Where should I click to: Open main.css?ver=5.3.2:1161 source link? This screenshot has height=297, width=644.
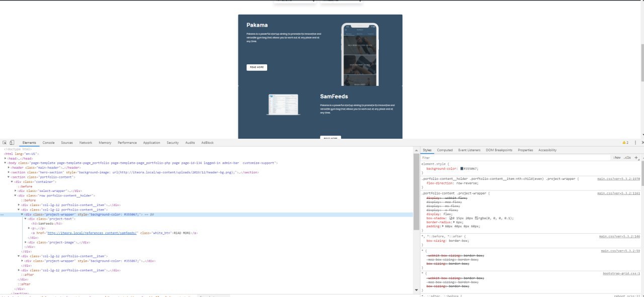click(x=618, y=193)
